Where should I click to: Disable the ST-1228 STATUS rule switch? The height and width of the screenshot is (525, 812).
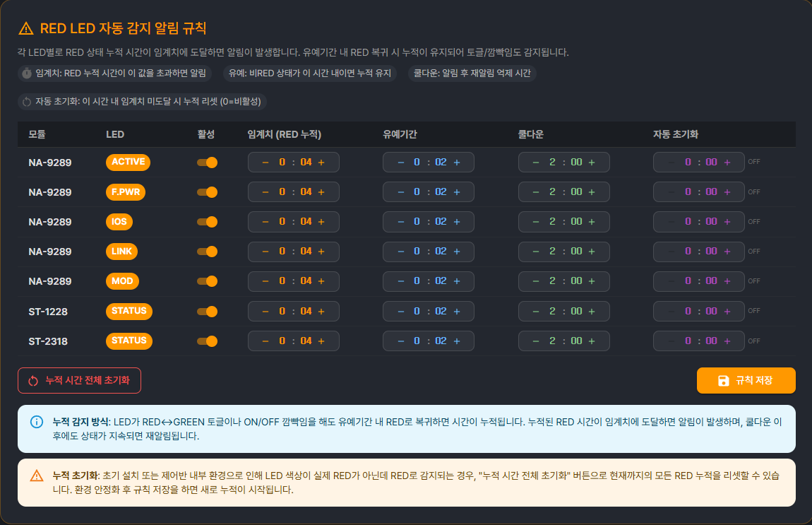207,311
